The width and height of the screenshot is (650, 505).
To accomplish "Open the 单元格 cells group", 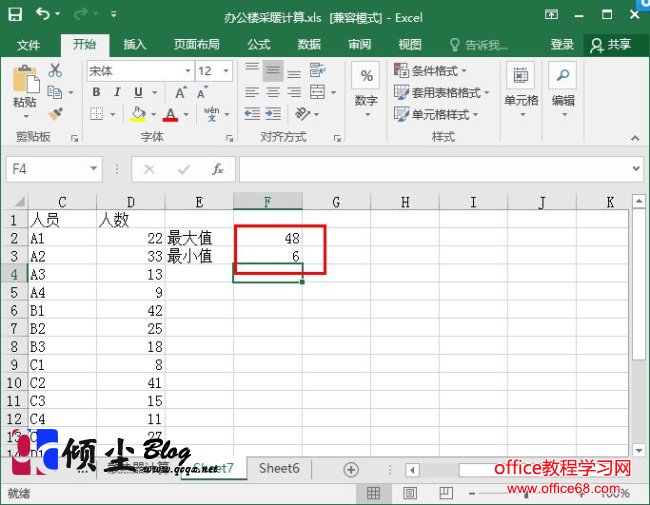I will coord(521,89).
